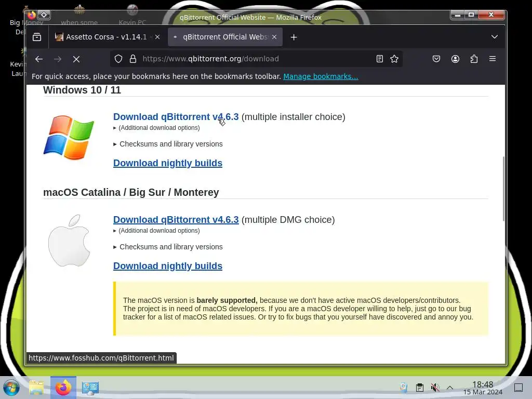Open Firefox View icon in tab bar
This screenshot has width=532, height=399.
37,37
